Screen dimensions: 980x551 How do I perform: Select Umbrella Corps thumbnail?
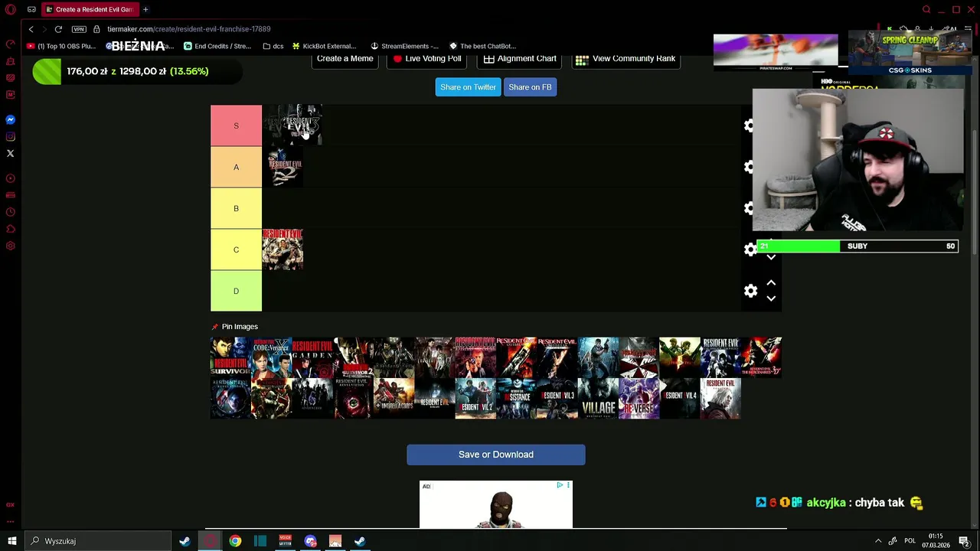394,399
